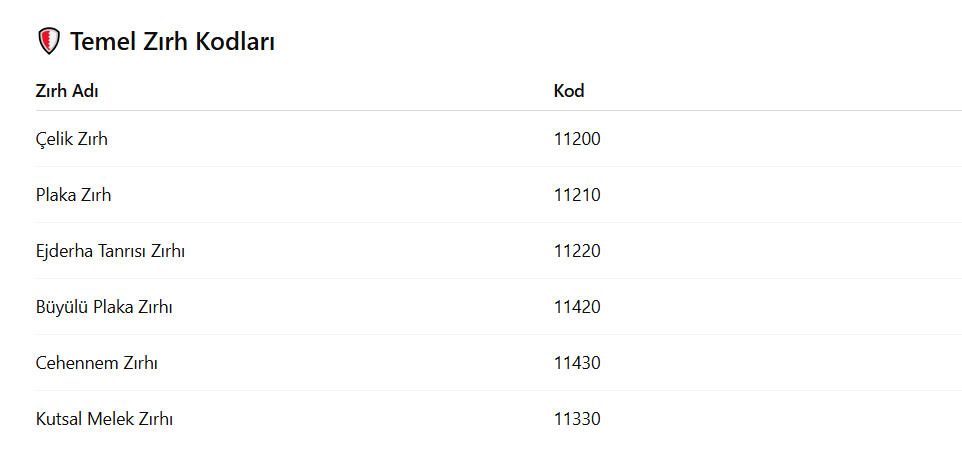The image size is (962, 474).
Task: Select the Zırh Adı column header
Action: coord(67,91)
